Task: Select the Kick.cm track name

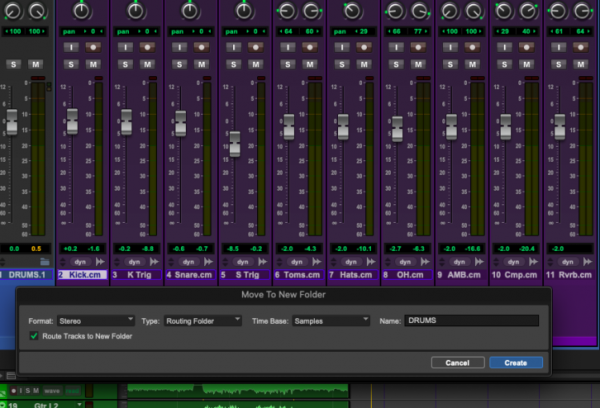Action: pyautogui.click(x=82, y=275)
